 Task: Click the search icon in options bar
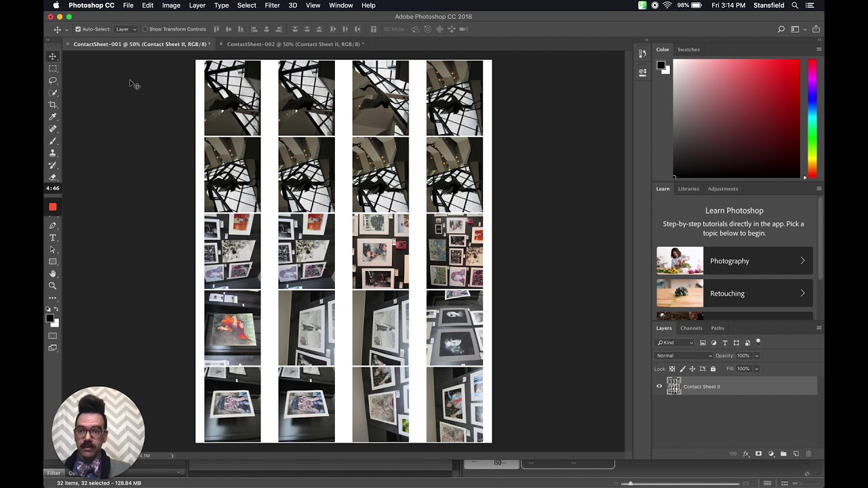(781, 29)
